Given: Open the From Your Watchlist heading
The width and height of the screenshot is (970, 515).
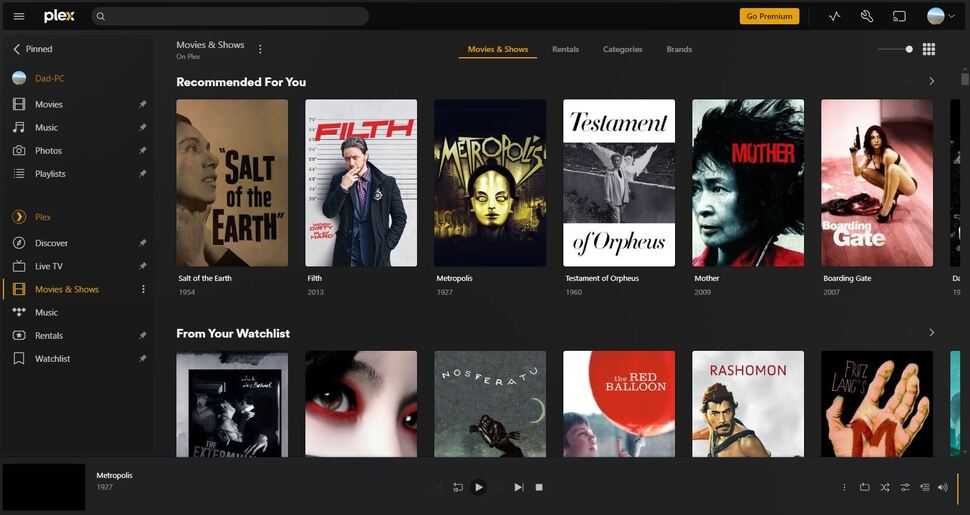Looking at the screenshot, I should point(233,333).
